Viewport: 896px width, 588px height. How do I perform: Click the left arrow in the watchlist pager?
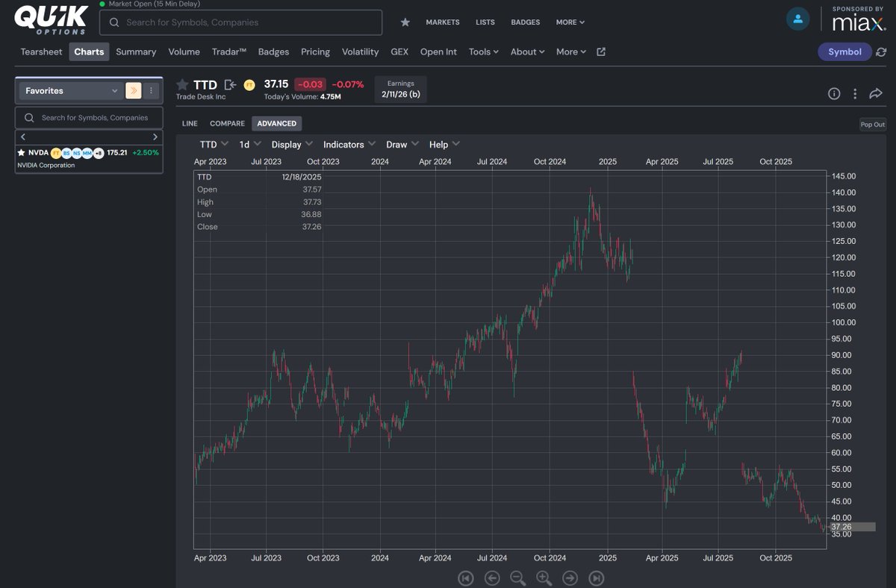pos(23,137)
